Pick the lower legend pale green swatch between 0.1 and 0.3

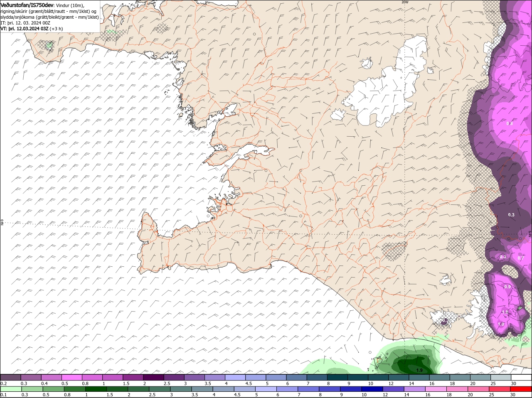pyautogui.click(x=11, y=389)
